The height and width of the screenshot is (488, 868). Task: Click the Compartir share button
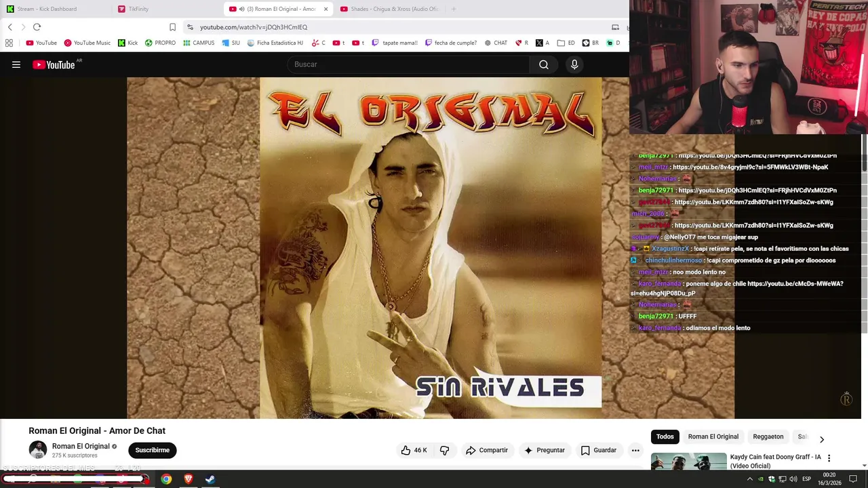point(487,450)
